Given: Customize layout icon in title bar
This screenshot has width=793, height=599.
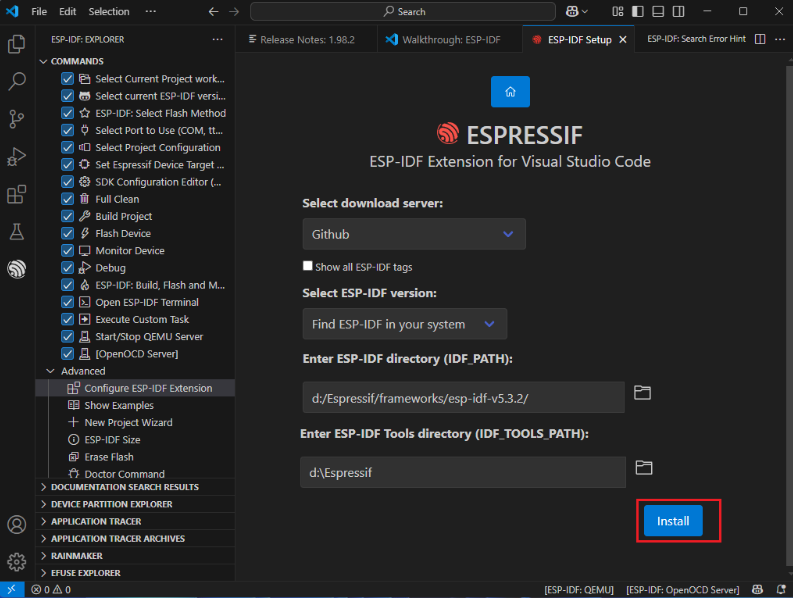Looking at the screenshot, I should click(618, 12).
